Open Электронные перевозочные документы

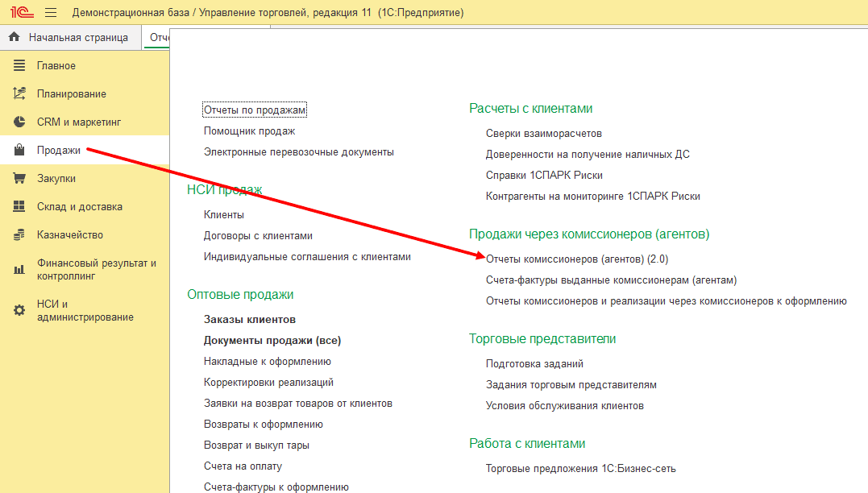pos(299,152)
